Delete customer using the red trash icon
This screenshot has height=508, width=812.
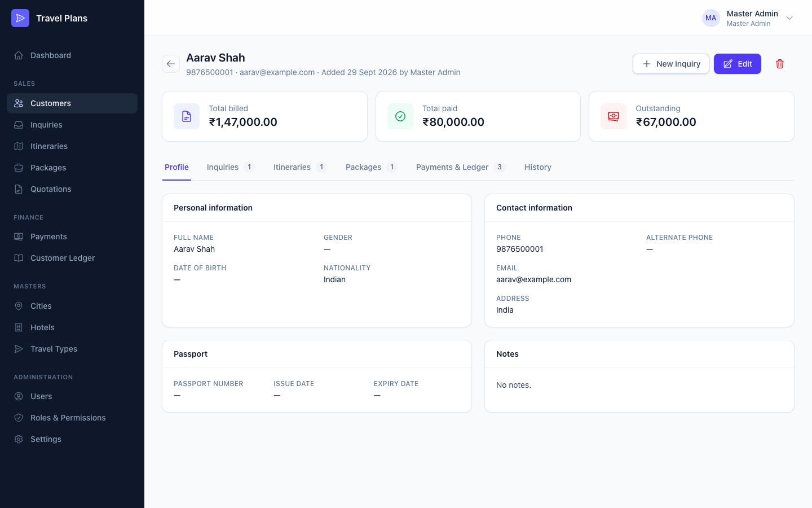[x=780, y=64]
